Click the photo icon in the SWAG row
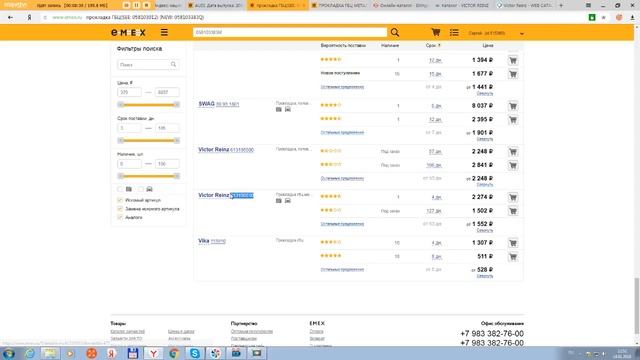This screenshot has width=640, height=360. coord(279,109)
